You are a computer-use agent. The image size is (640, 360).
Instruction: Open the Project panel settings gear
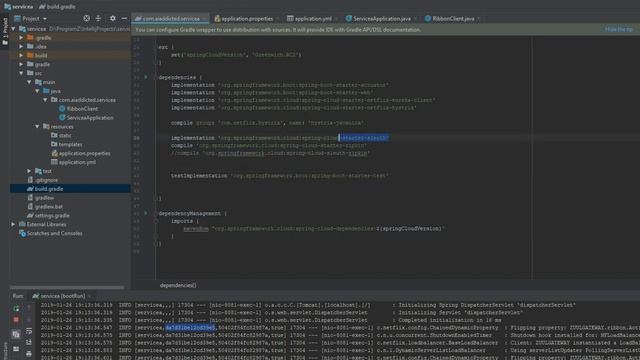pos(113,18)
